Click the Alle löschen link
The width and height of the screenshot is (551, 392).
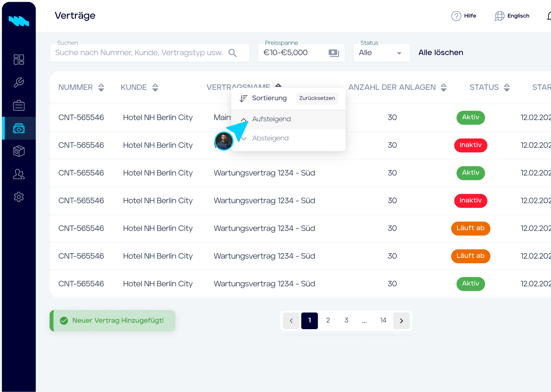(441, 52)
